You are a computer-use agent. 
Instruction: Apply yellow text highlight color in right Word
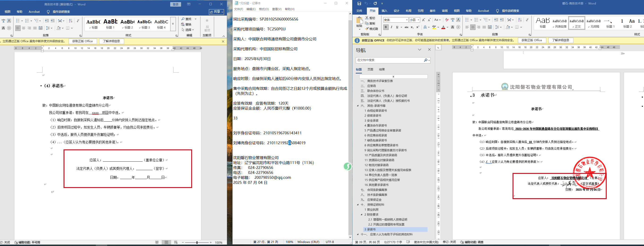(x=434, y=27)
